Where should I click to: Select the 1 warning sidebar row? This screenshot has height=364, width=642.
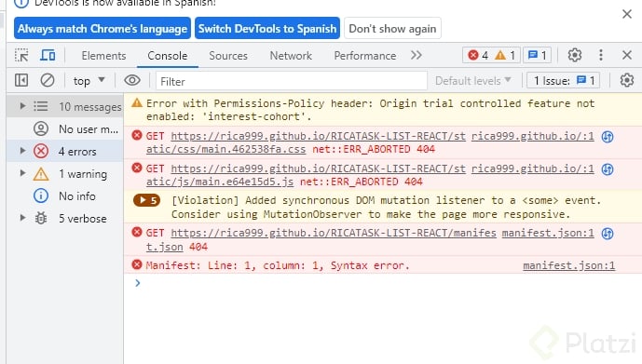(65, 174)
